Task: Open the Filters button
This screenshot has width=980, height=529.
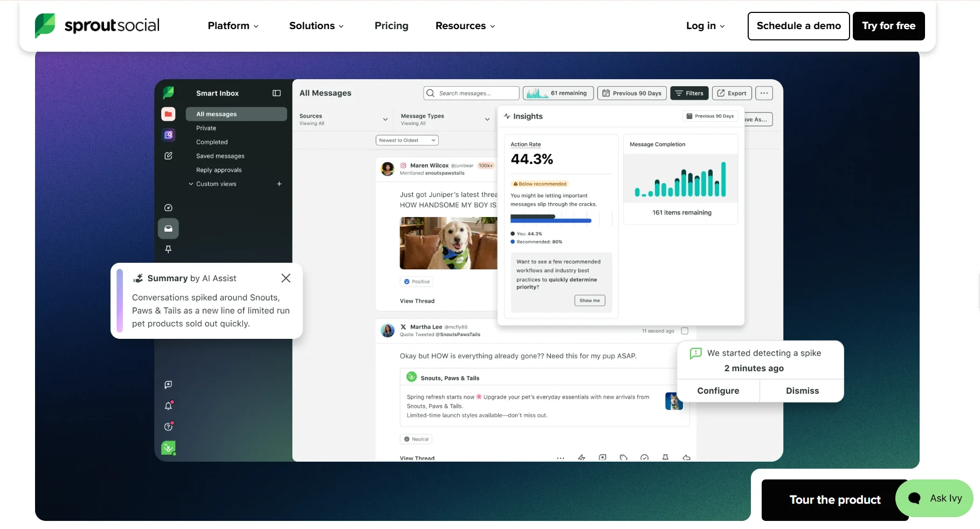Action: [689, 93]
